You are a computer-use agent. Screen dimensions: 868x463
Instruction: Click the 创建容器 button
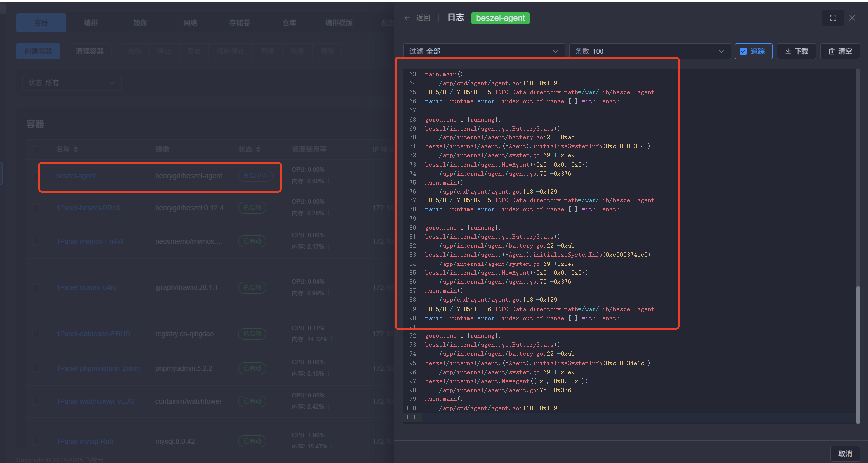point(38,51)
